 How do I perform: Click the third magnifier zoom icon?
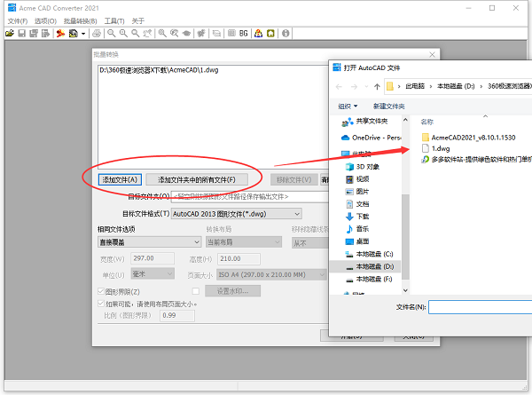tap(136, 33)
